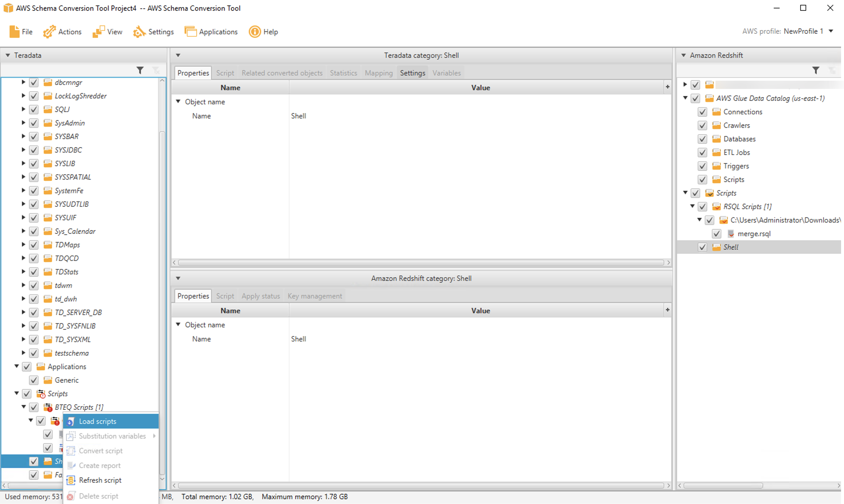This screenshot has width=844, height=504.
Task: Click the Help info icon
Action: click(x=255, y=31)
